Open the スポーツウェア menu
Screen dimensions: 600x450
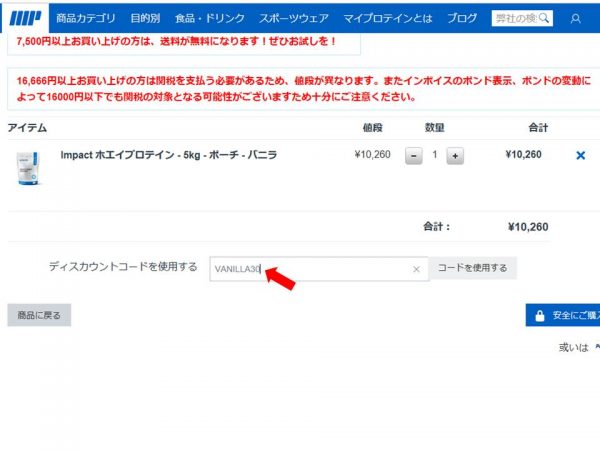pos(294,18)
